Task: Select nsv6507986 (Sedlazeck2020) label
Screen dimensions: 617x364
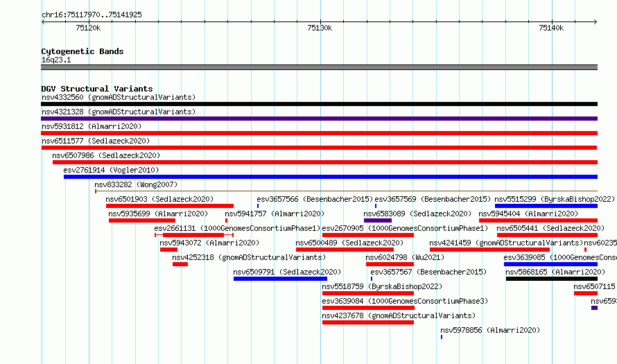Action: pos(106,155)
